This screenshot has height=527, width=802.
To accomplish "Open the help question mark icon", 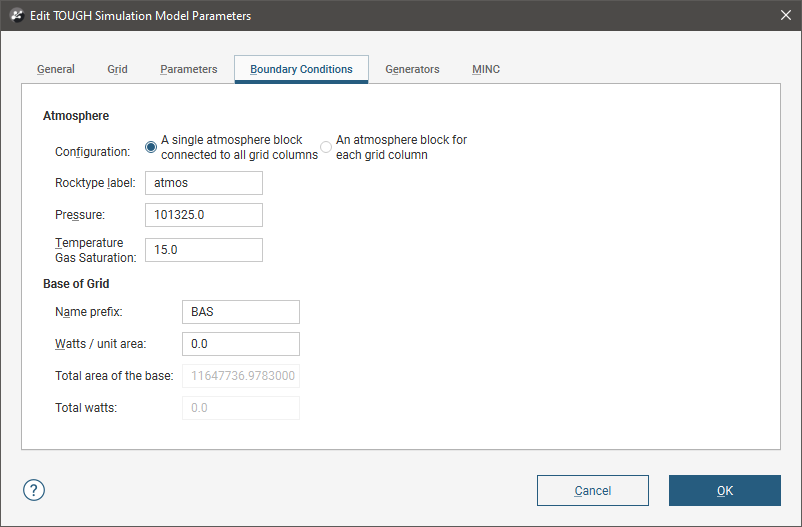I will coord(34,490).
